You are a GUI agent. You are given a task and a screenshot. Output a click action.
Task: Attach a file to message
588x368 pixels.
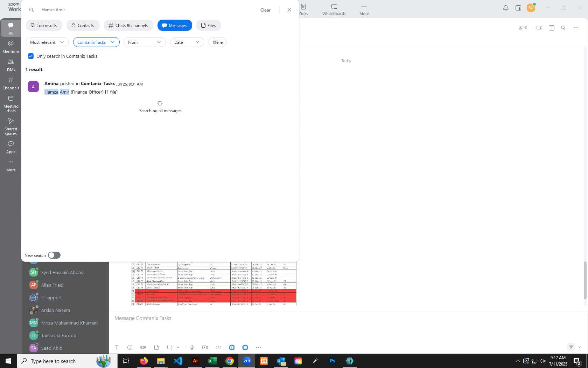tap(156, 347)
